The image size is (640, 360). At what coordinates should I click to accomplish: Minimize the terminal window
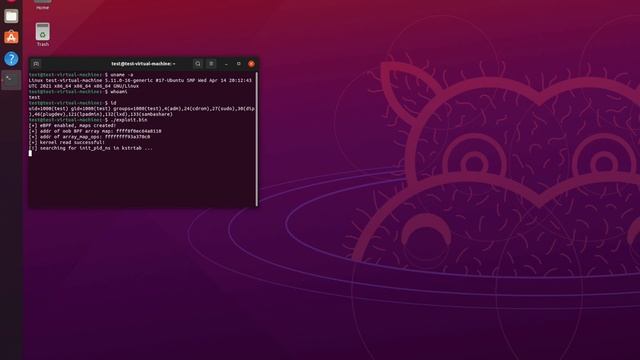point(226,64)
